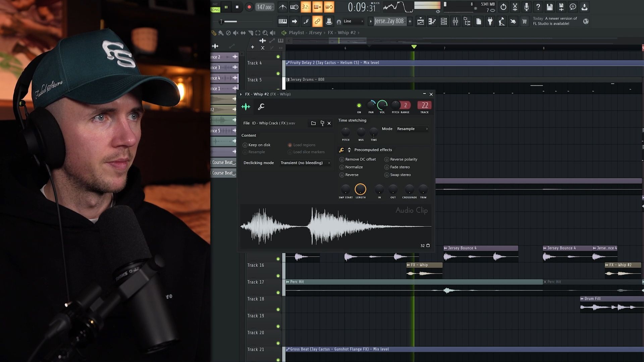Viewport: 644px width, 362px height.
Task: Select the playlist zoom magnifier tool
Action: coord(265,33)
